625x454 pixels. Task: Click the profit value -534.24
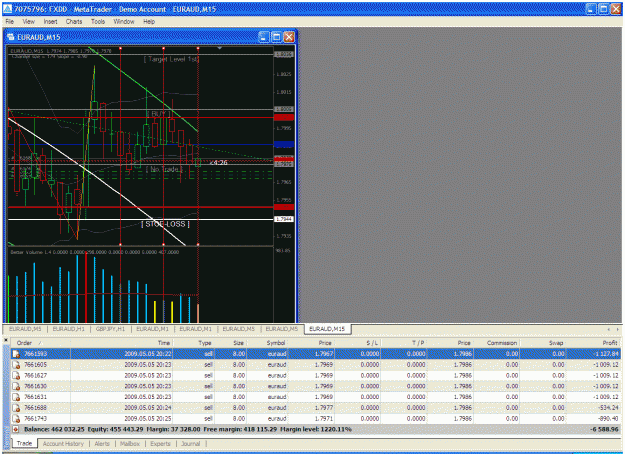pyautogui.click(x=608, y=408)
